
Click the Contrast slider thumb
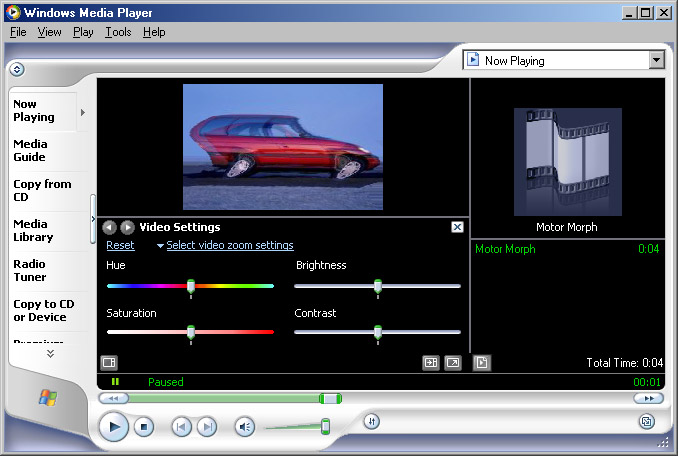coord(378,333)
